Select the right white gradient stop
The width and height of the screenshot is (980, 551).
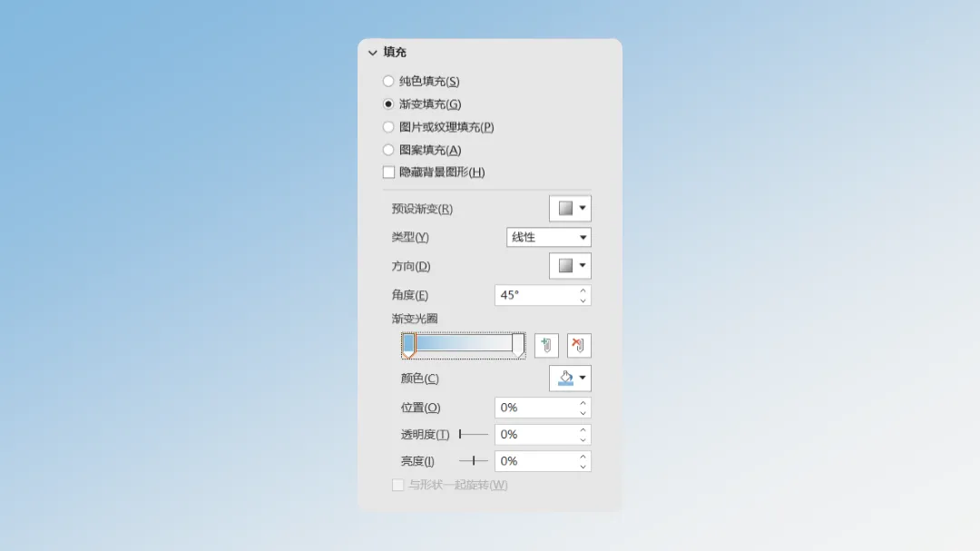pyautogui.click(x=518, y=345)
